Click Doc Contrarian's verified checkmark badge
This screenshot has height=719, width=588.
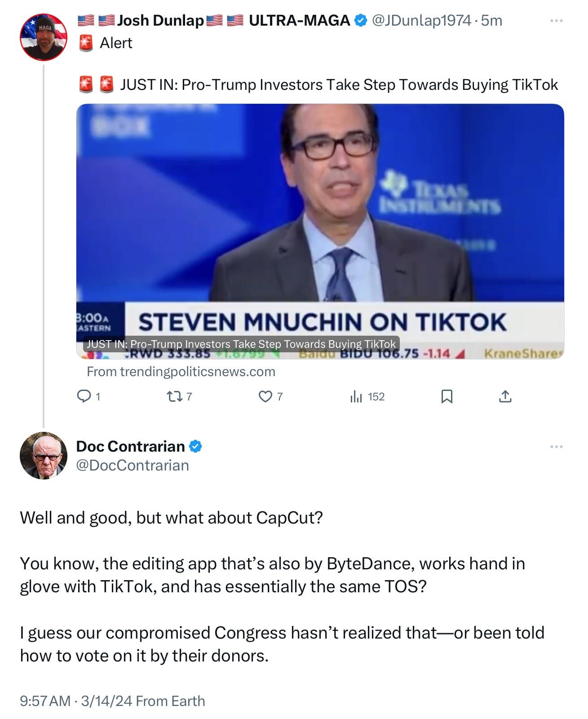195,446
